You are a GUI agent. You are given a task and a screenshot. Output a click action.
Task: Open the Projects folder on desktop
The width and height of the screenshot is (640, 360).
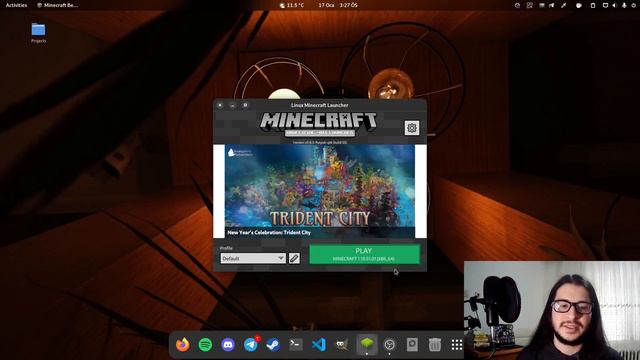tap(38, 33)
